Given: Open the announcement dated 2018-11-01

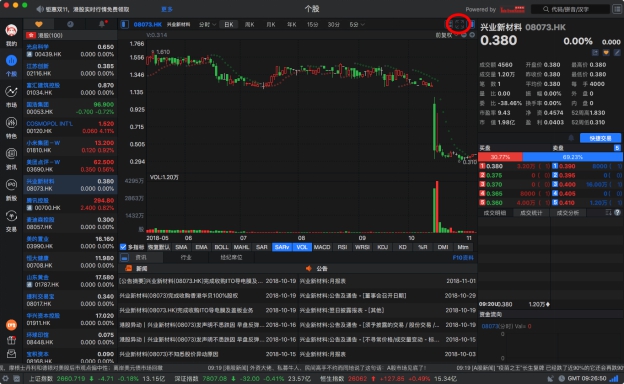Looking at the screenshot, I should (x=388, y=281).
